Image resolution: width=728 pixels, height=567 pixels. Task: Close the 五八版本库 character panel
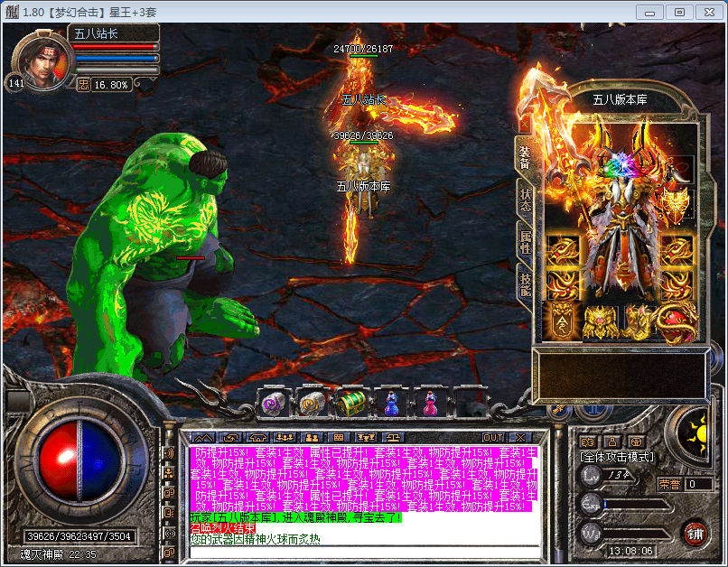(524, 124)
